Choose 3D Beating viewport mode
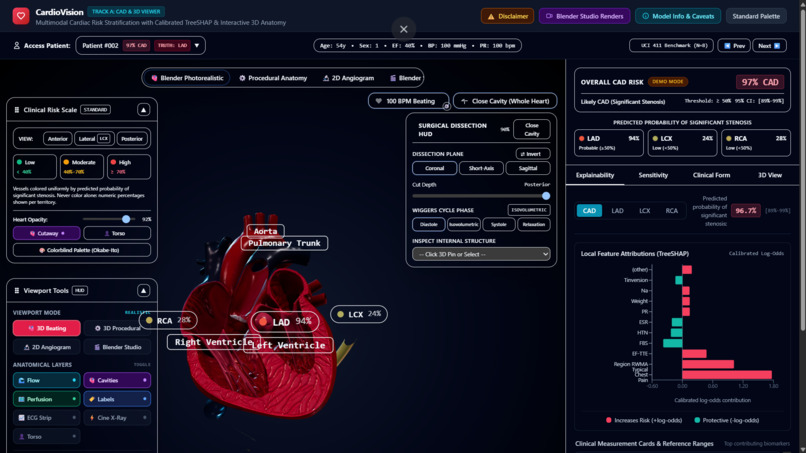This screenshot has height=453, width=806. [46, 328]
